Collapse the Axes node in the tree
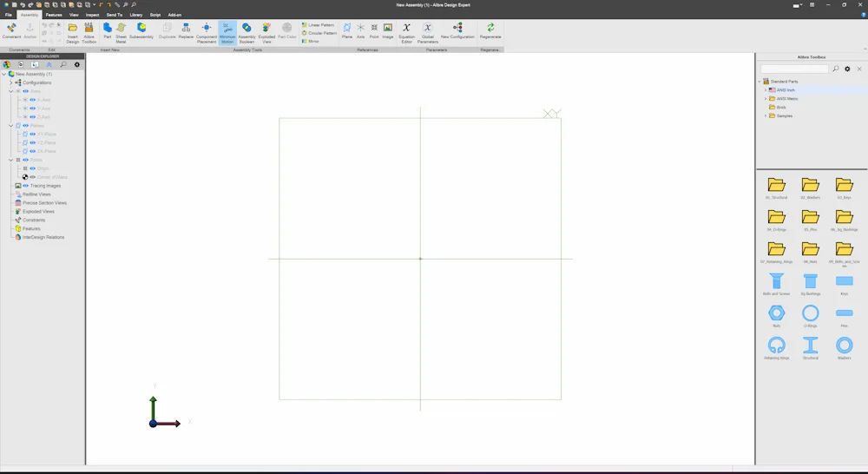This screenshot has width=868, height=474. 11,91
